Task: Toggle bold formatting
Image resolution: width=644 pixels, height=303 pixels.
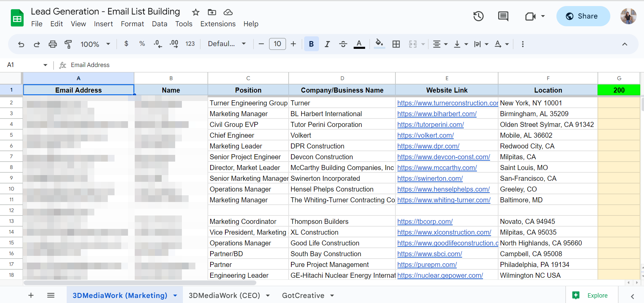Action: pyautogui.click(x=311, y=44)
